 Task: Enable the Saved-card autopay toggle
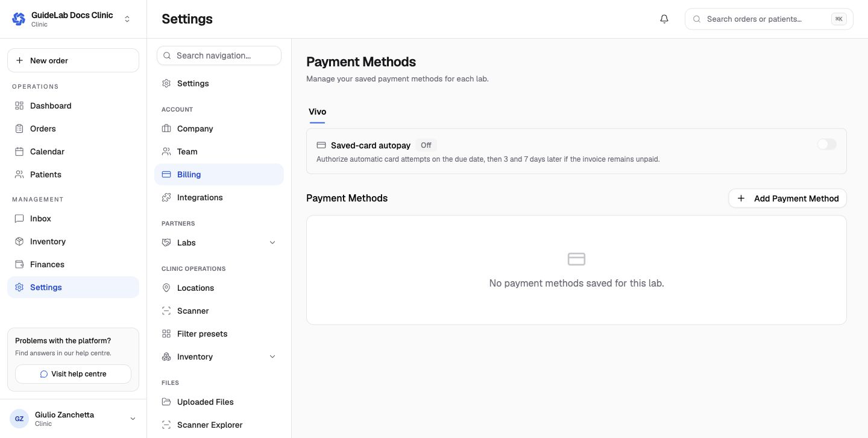827,144
